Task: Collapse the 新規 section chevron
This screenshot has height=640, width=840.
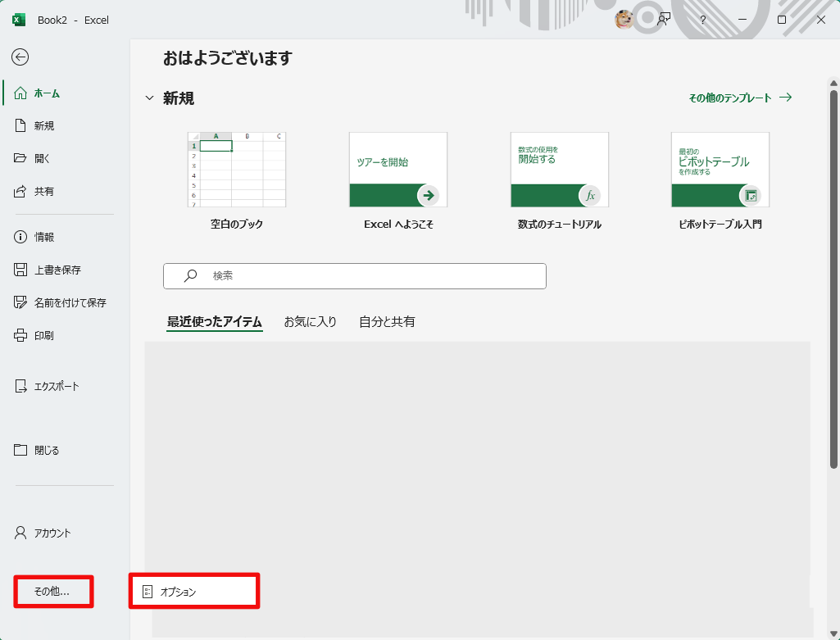Action: (x=149, y=98)
